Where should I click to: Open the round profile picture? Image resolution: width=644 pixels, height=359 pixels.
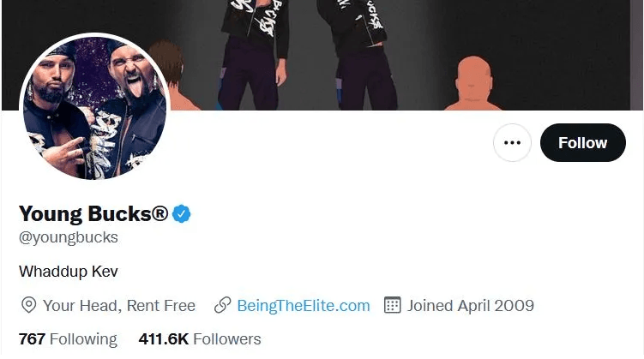click(x=94, y=107)
